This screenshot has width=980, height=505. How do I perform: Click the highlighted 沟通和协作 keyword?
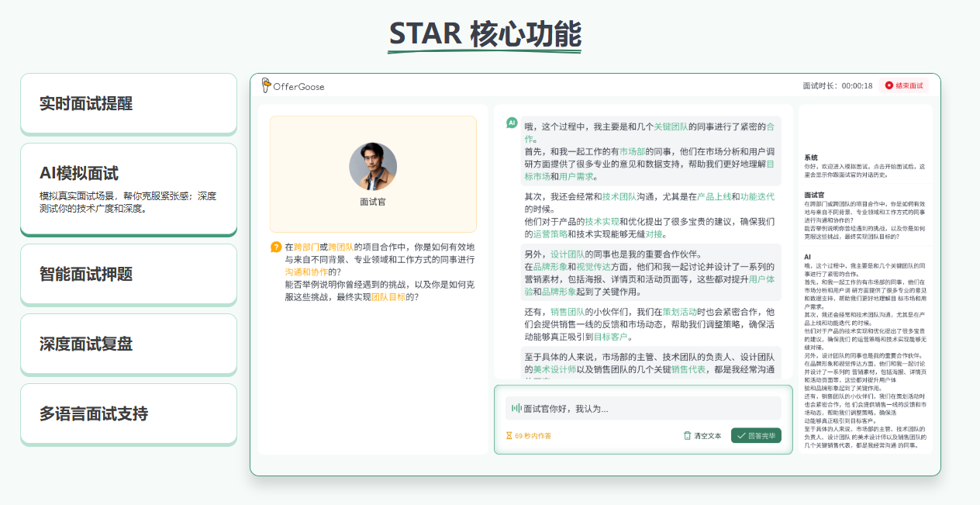pyautogui.click(x=306, y=272)
